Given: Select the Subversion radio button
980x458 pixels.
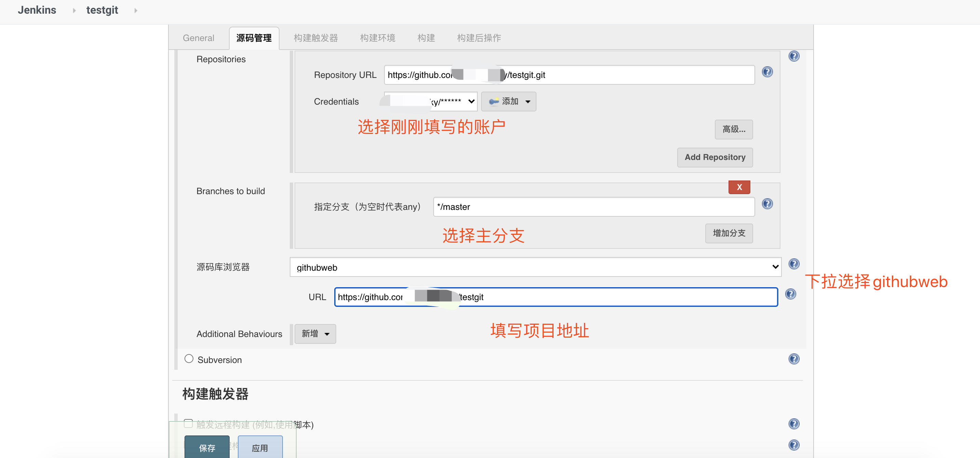Looking at the screenshot, I should click(189, 359).
